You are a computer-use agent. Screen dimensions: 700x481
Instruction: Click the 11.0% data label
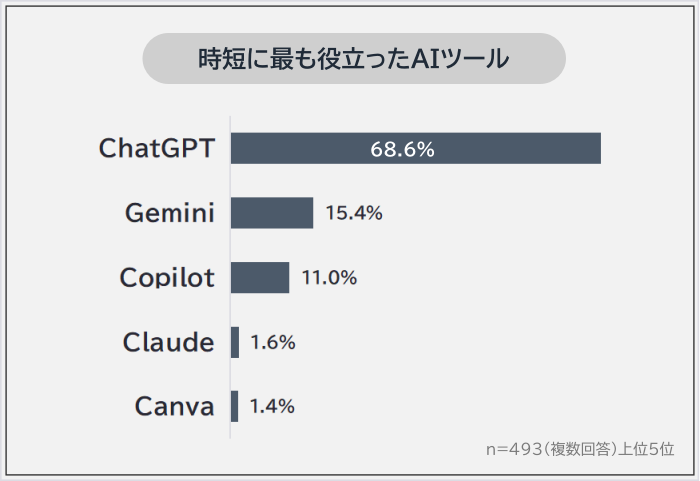329,278
